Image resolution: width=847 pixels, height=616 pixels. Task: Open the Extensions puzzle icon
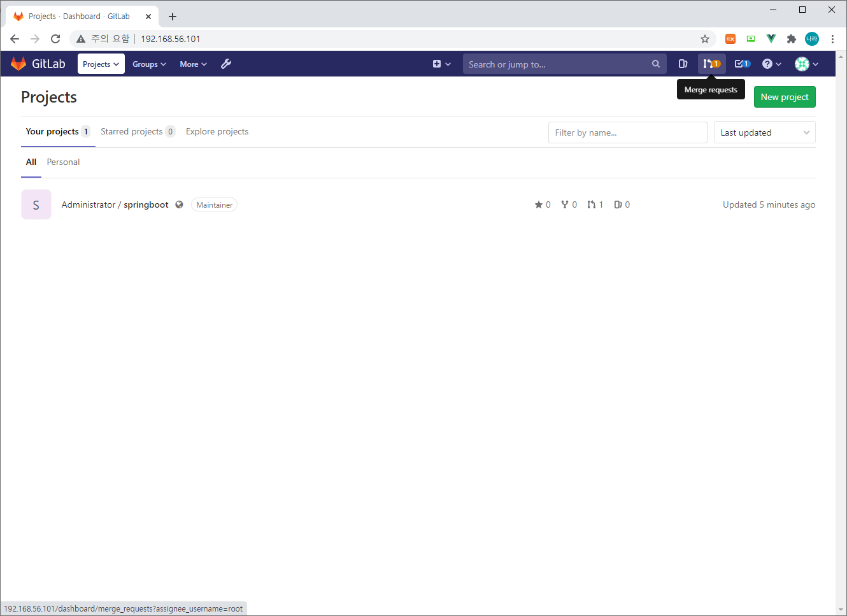click(792, 39)
